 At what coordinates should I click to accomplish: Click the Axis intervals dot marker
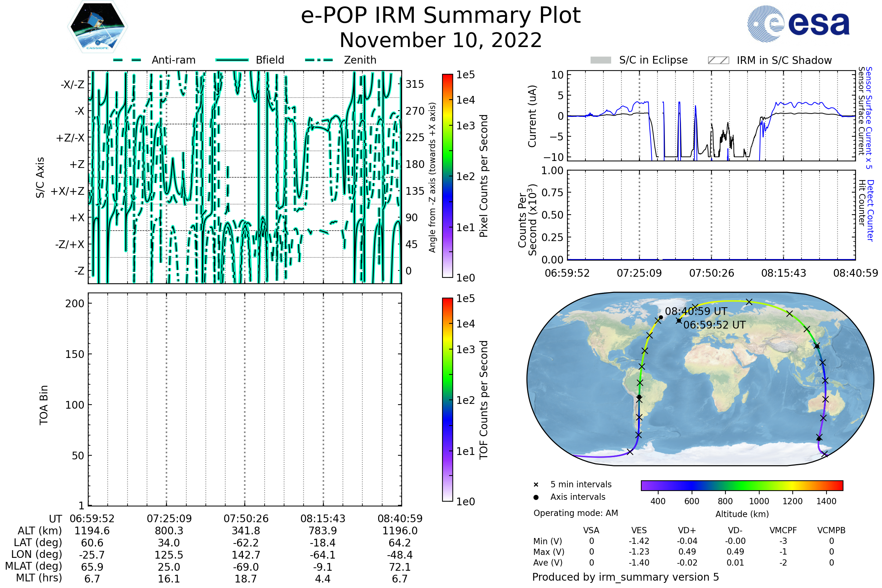pos(536,497)
